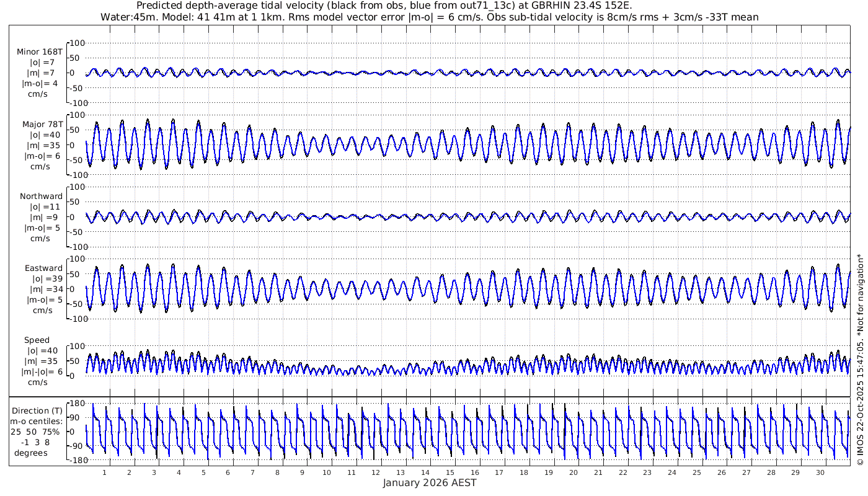The image size is (868, 496).
Task: Select the day "10" label on the date axis
Action: tap(327, 472)
